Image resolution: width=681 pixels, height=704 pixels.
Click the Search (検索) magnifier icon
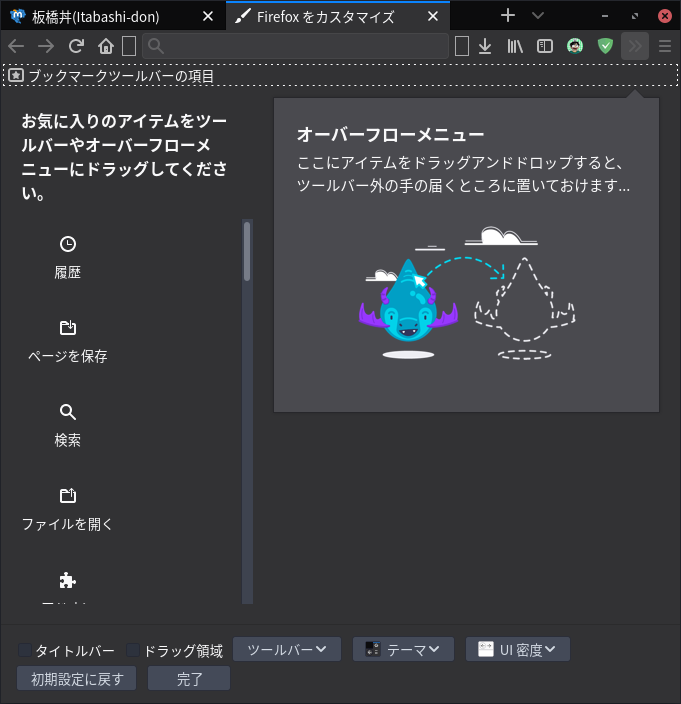(x=67, y=412)
